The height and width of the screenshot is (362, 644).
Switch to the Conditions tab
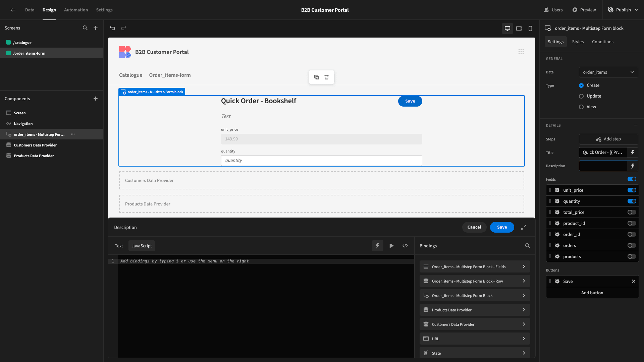pos(602,42)
